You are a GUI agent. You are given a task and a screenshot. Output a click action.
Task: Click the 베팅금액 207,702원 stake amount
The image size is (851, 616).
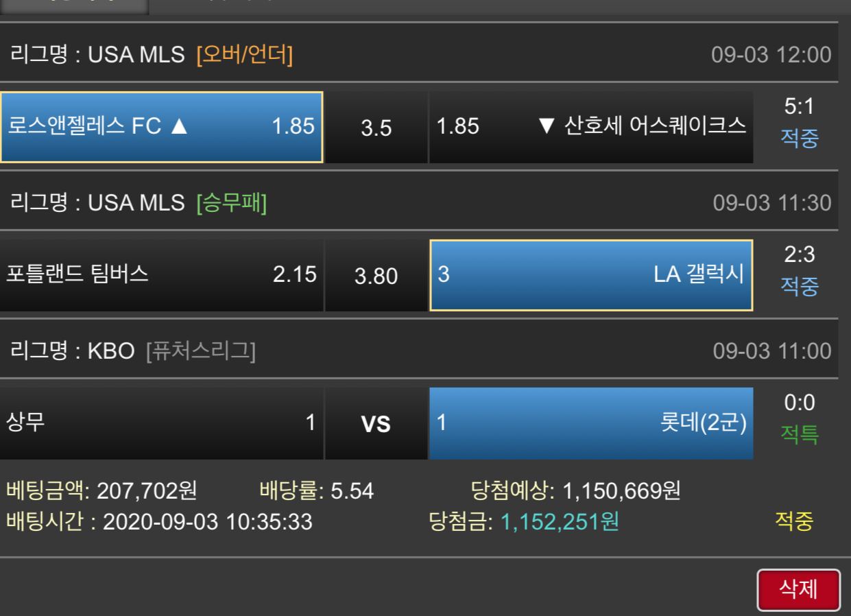point(147,490)
